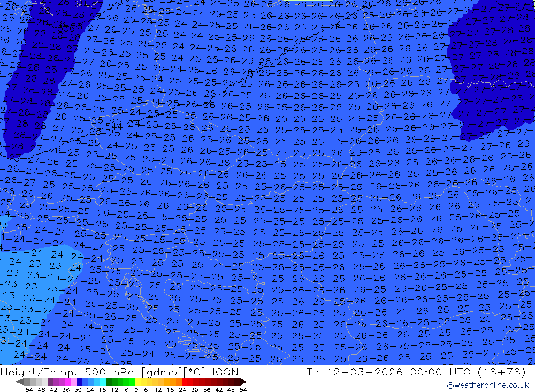
Task: Click the darkest green swatch above -12
Action: tap(109, 382)
